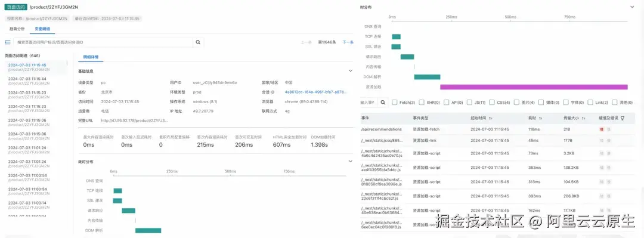Click the 资源加载-fetch event type cell
Image resolution: width=644 pixels, height=238 pixels.
426,129
